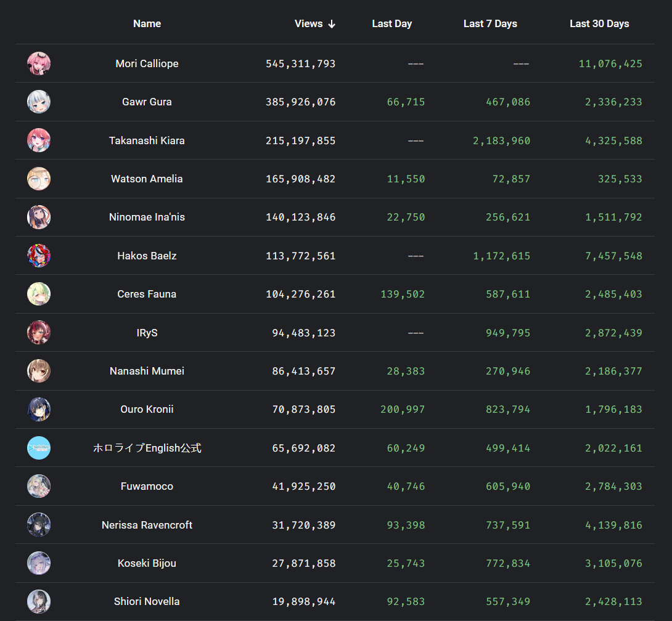
Task: Click the last 30 days value 7,457,548
Action: [613, 256]
